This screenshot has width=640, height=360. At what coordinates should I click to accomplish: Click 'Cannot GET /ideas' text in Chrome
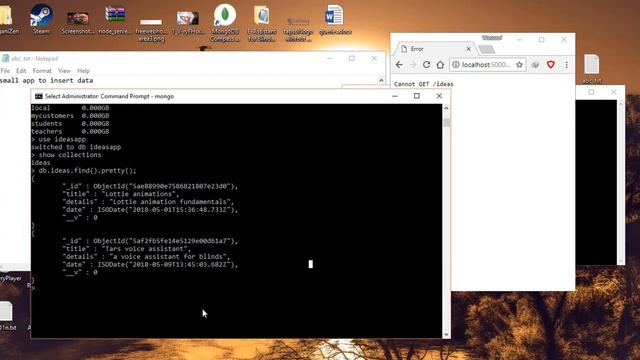[424, 84]
